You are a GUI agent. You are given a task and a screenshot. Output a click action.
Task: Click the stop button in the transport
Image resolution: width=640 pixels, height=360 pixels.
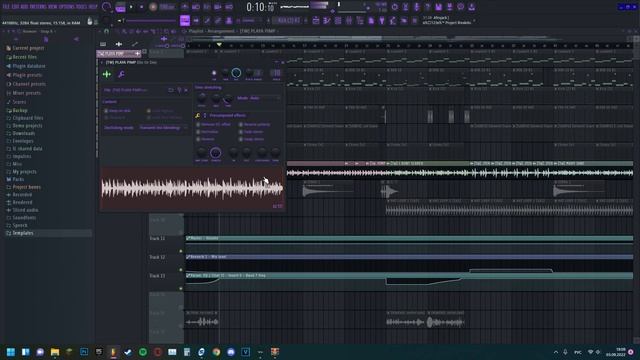click(141, 7)
